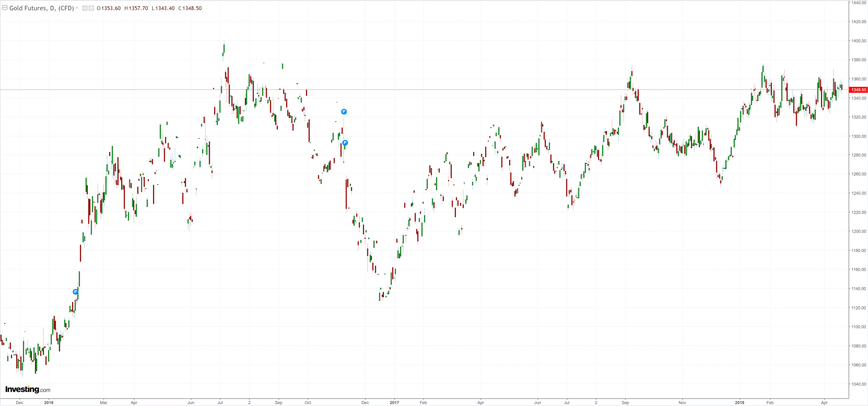
Task: Collapse the Gold Futures legend box
Action: tap(5, 8)
